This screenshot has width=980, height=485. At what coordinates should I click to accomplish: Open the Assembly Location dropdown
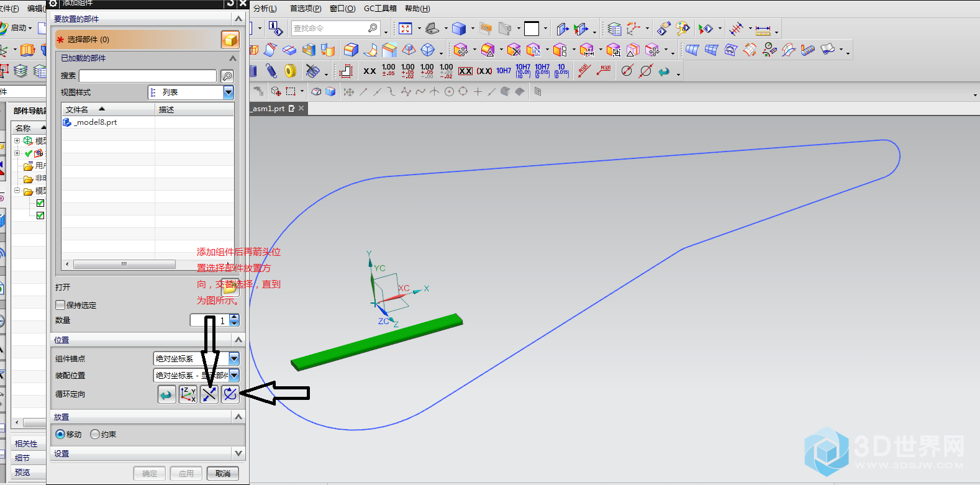click(234, 375)
